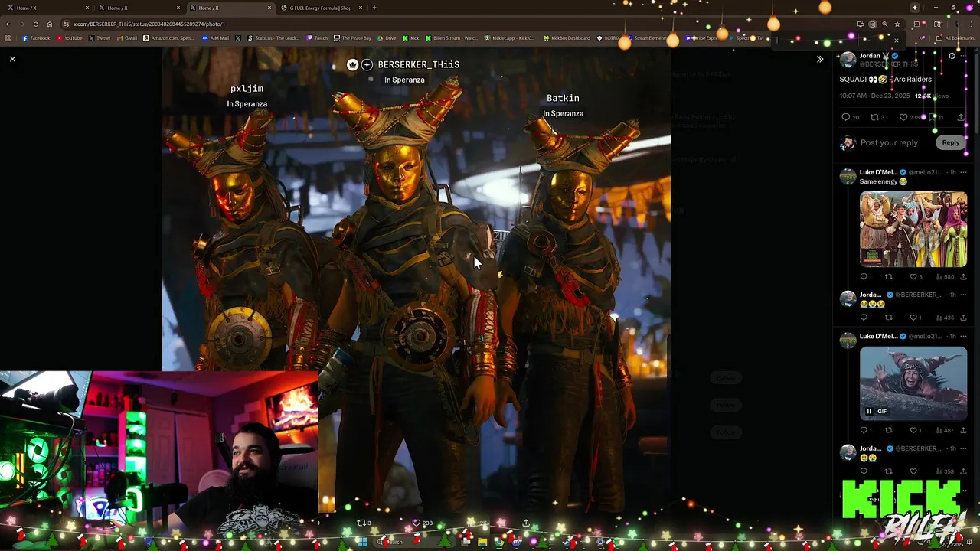The height and width of the screenshot is (551, 980).
Task: Open the apps grid in bookmarks bar
Action: click(x=8, y=38)
